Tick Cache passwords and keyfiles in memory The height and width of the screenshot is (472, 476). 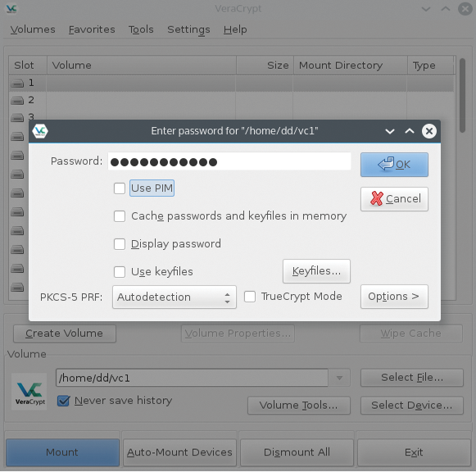pos(120,216)
